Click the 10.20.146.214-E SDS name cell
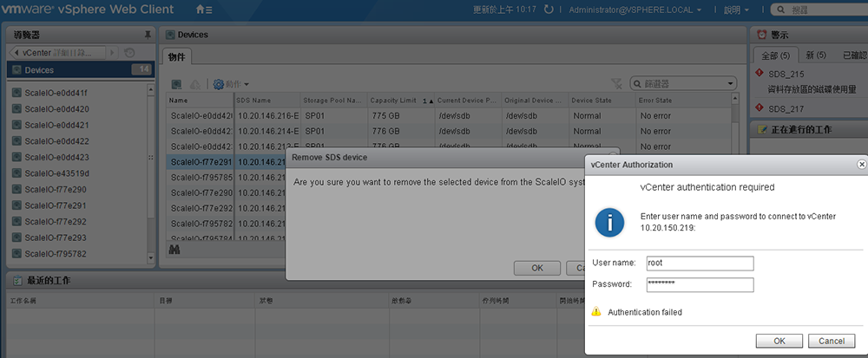 pos(268,132)
